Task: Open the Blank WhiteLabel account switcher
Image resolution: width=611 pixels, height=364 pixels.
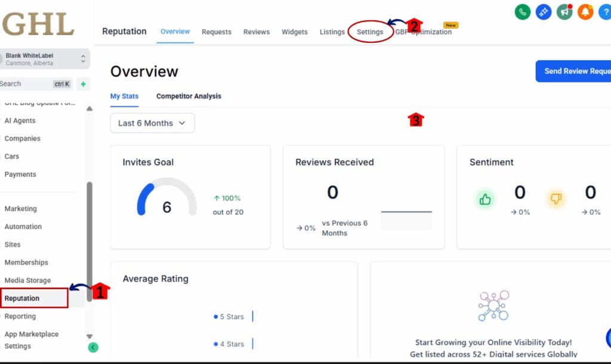Action: tap(45, 59)
